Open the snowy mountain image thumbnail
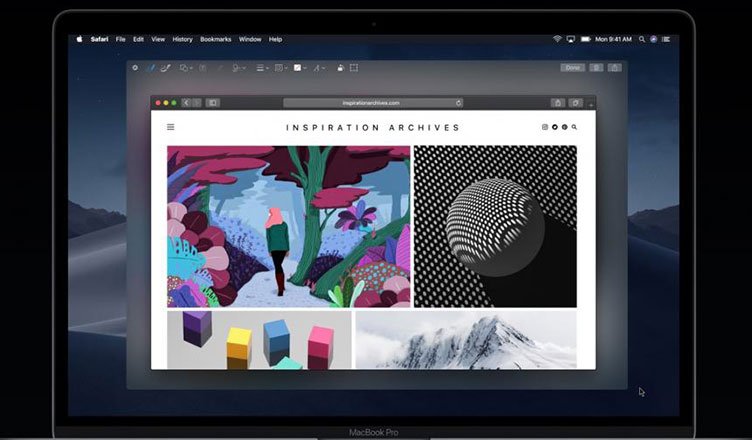 (466, 340)
